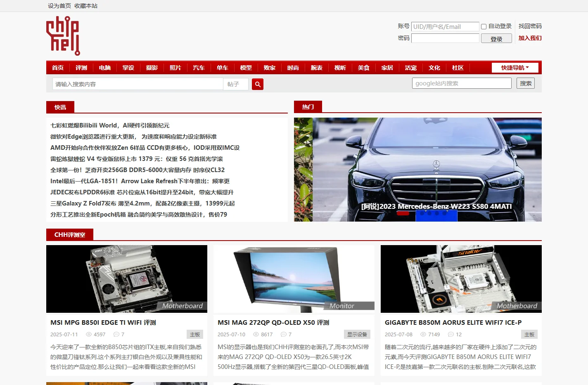Open the MSI B850I motherboard thumbnail
This screenshot has height=385, width=588.
click(x=127, y=279)
